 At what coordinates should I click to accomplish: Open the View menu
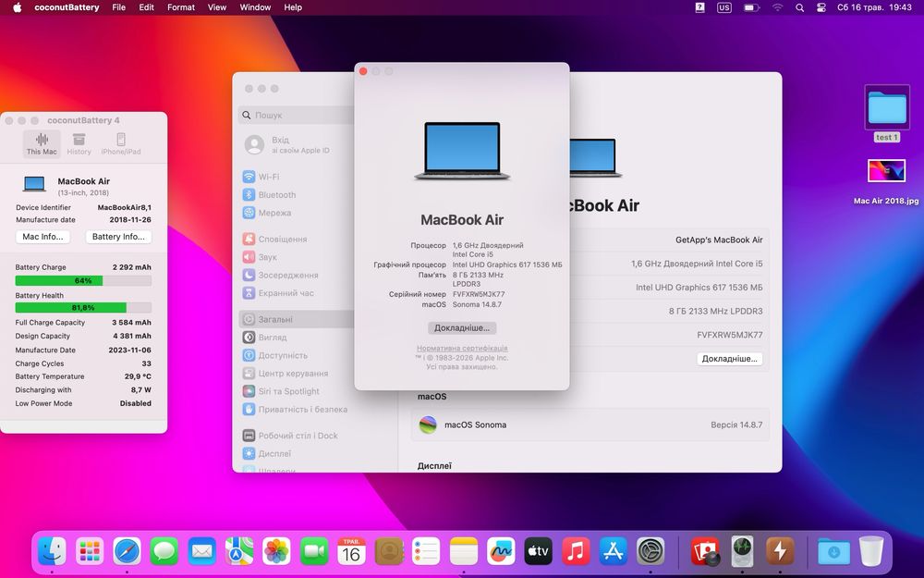(x=217, y=7)
